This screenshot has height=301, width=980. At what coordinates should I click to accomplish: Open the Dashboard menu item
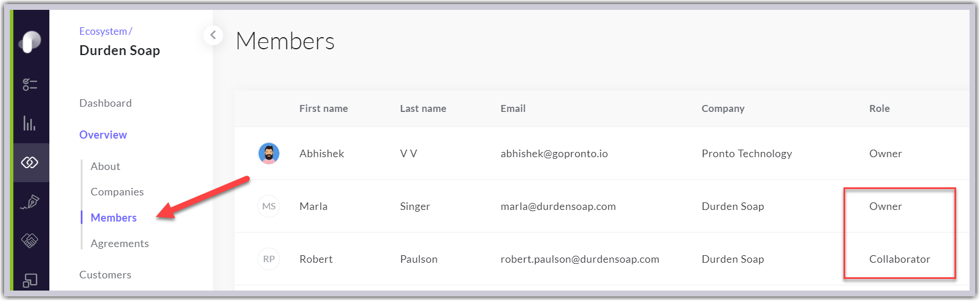tap(106, 103)
